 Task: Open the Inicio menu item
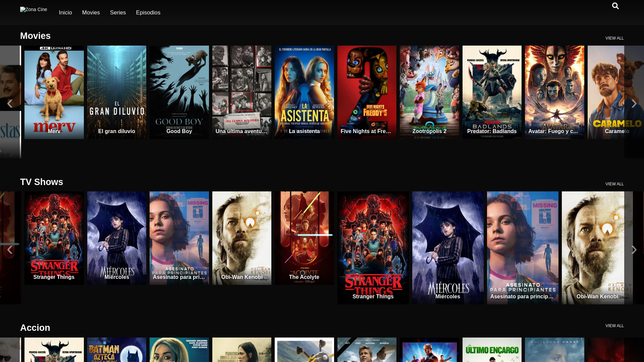click(65, 13)
